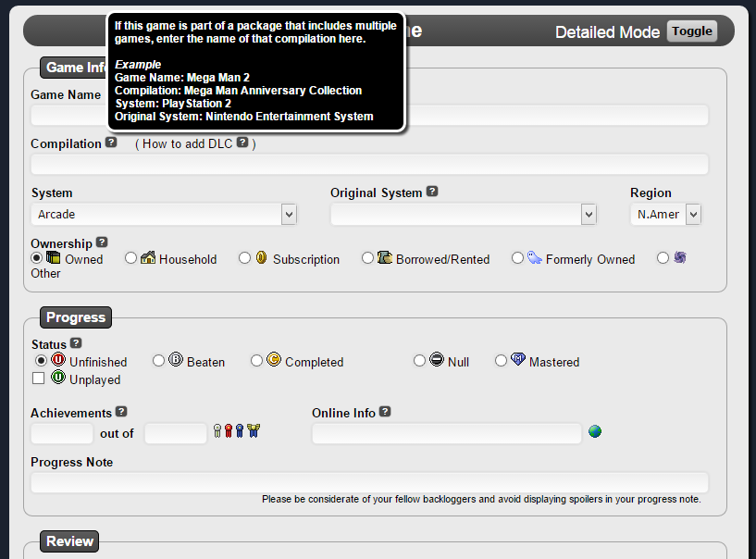The height and width of the screenshot is (559, 756).
Task: Open the Original System help icon
Action: [432, 191]
